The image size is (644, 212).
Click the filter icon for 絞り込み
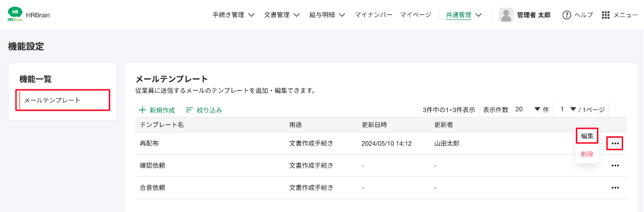pos(189,110)
